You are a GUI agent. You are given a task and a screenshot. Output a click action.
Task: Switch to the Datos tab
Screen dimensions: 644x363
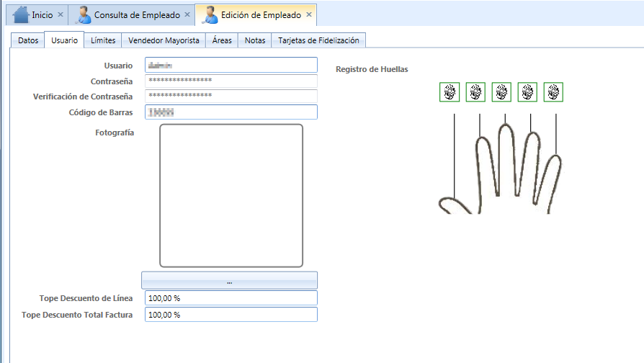pos(28,40)
